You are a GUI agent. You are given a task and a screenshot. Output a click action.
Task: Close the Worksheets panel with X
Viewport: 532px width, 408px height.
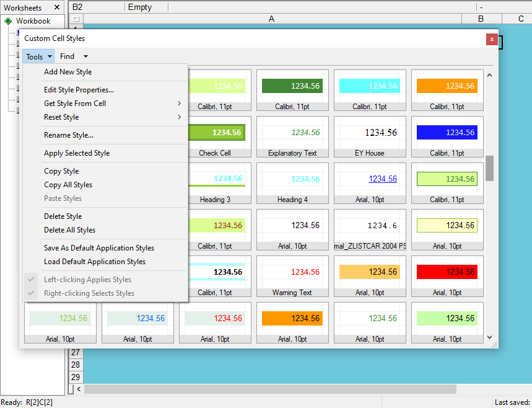pyautogui.click(x=56, y=7)
